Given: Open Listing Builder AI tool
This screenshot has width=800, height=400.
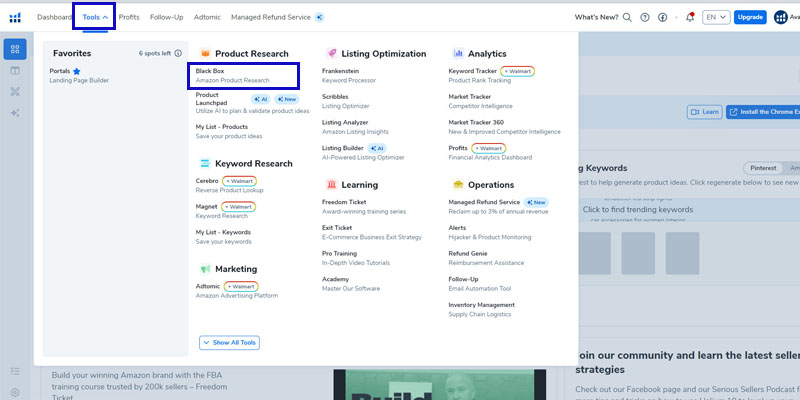Looking at the screenshot, I should click(x=363, y=153).
